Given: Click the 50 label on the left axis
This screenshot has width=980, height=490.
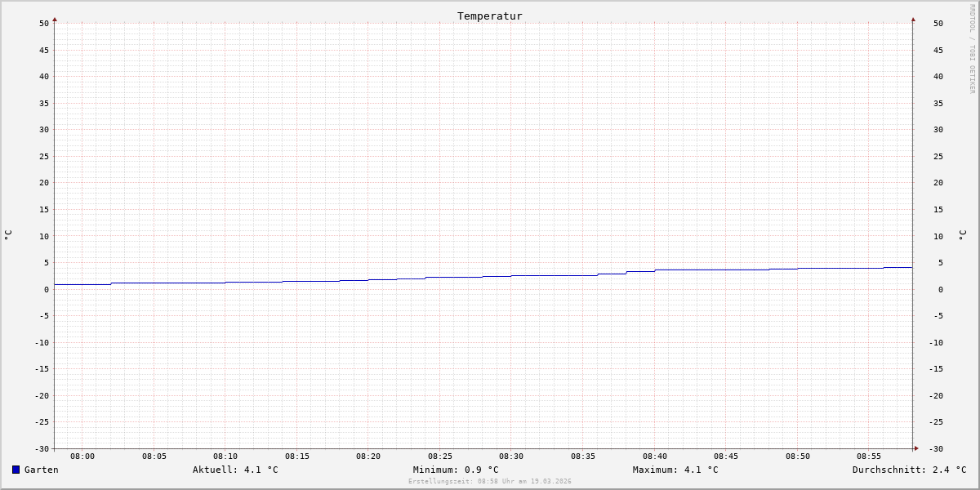Looking at the screenshot, I should coord(44,23).
